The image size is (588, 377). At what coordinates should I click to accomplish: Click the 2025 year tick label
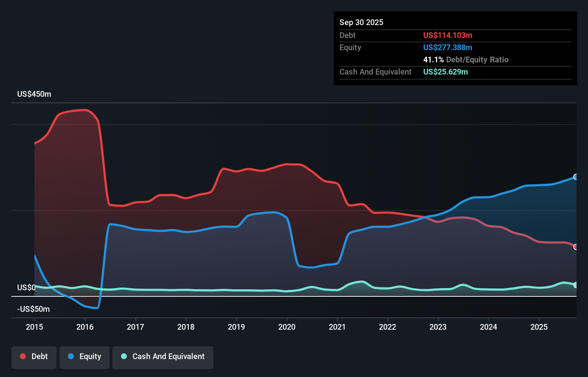[x=539, y=327]
